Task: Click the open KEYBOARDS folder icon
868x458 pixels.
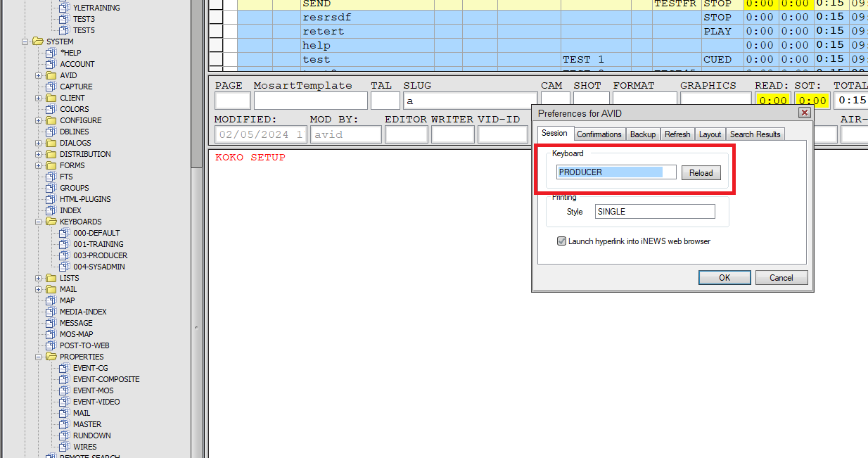Action: pyautogui.click(x=51, y=222)
